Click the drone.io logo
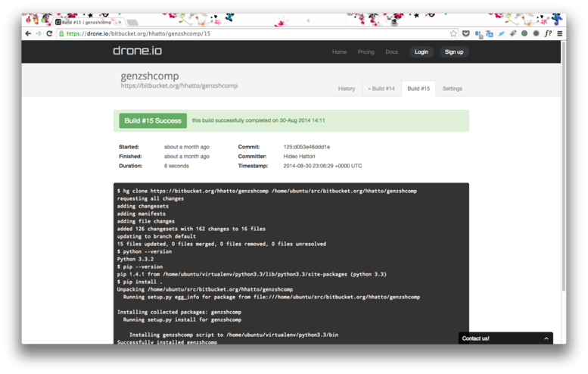Screen dimensions: 588x374 pyautogui.click(x=137, y=51)
